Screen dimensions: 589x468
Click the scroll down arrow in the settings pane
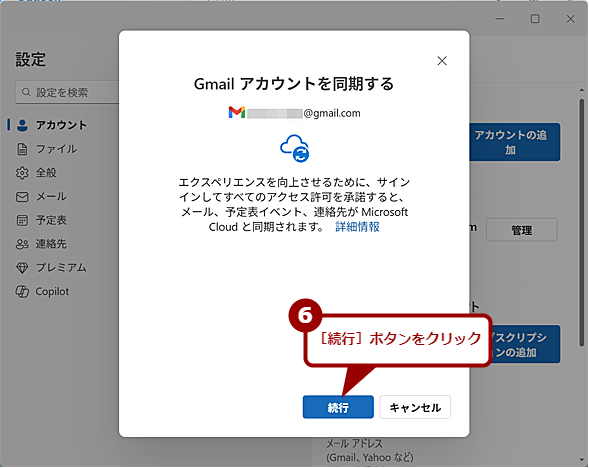pyautogui.click(x=582, y=460)
